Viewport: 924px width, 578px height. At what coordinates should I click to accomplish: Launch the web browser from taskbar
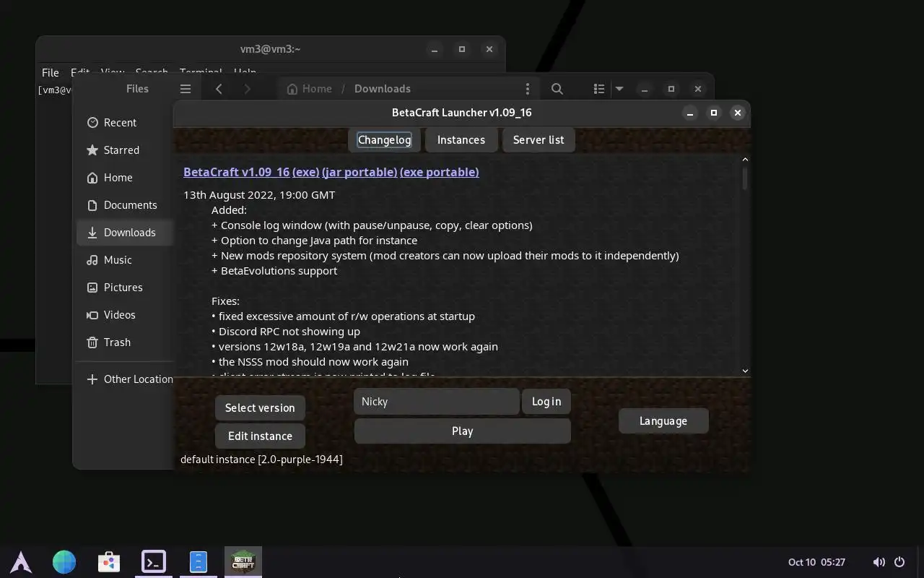(x=64, y=561)
